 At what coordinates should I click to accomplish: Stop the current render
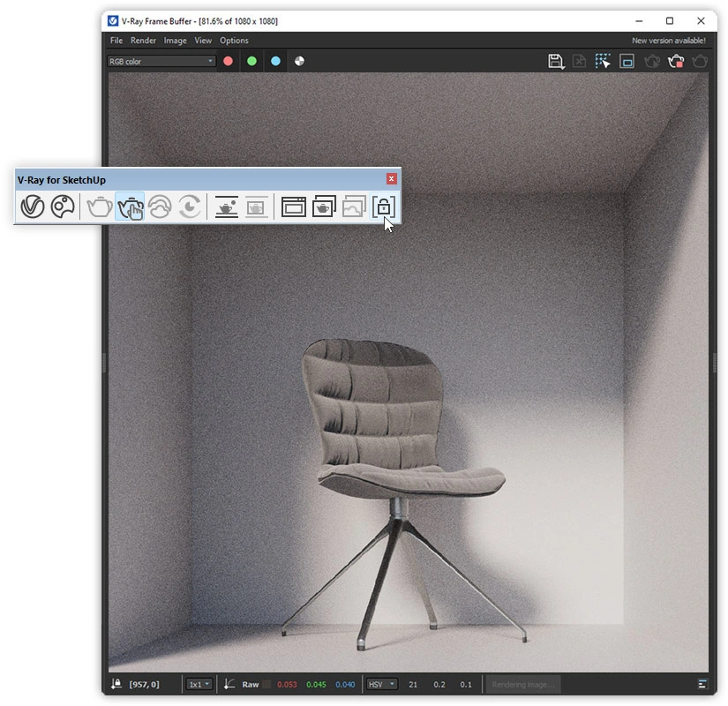click(676, 60)
